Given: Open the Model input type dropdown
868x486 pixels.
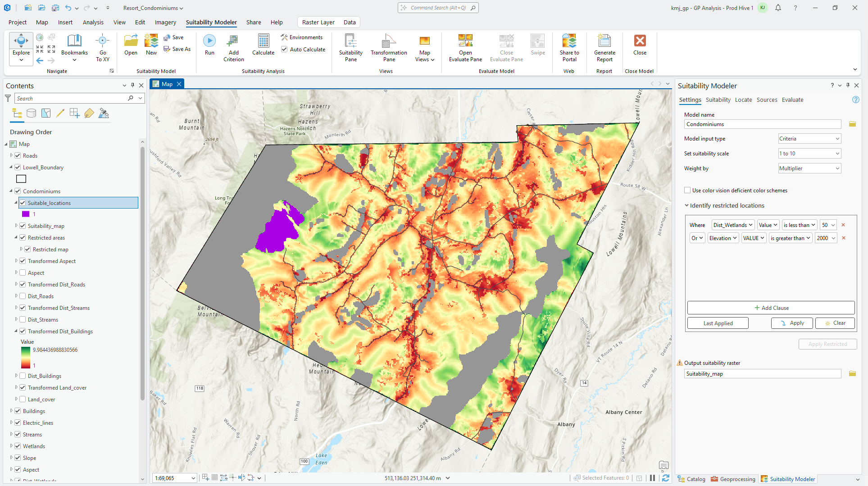Looking at the screenshot, I should pyautogui.click(x=809, y=139).
